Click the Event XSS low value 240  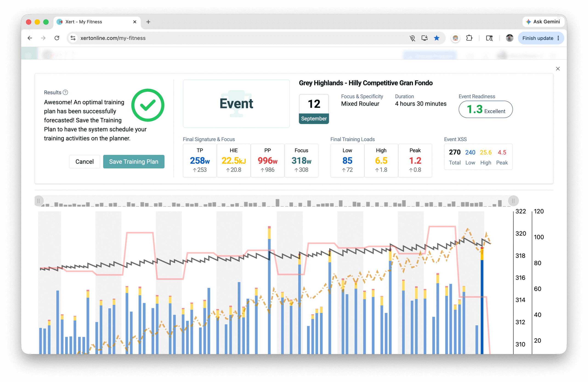pos(470,152)
